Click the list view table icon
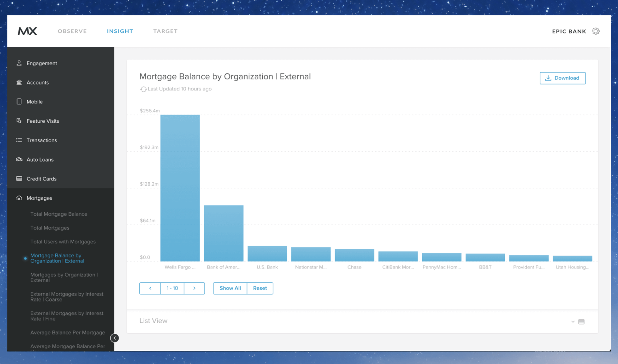 [581, 322]
